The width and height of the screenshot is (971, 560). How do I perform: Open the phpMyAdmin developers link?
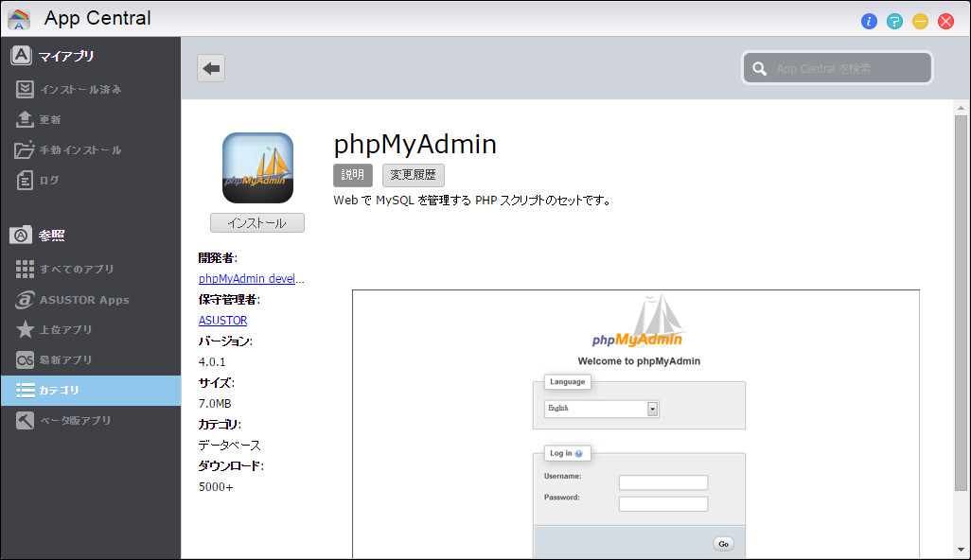tap(251, 278)
